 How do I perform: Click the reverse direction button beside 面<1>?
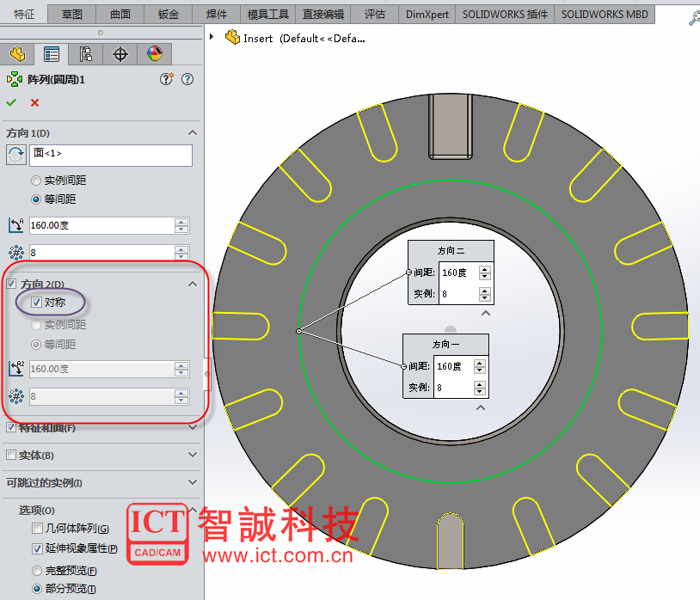tap(16, 156)
